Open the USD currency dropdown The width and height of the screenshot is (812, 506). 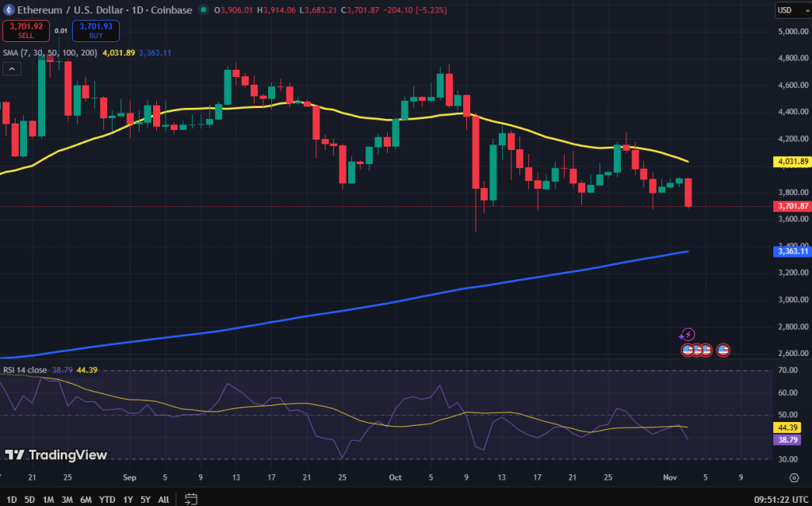791,10
